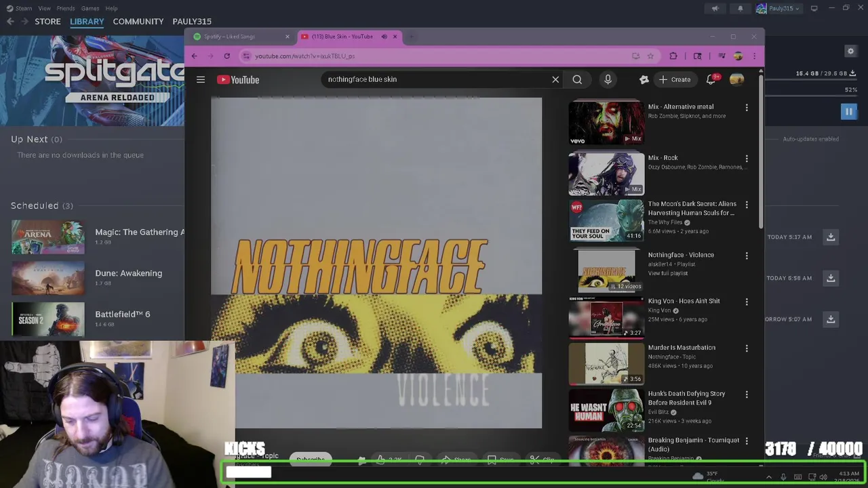This screenshot has width=868, height=488.
Task: Open options for Nothingface - Violence playlist
Action: click(747, 256)
